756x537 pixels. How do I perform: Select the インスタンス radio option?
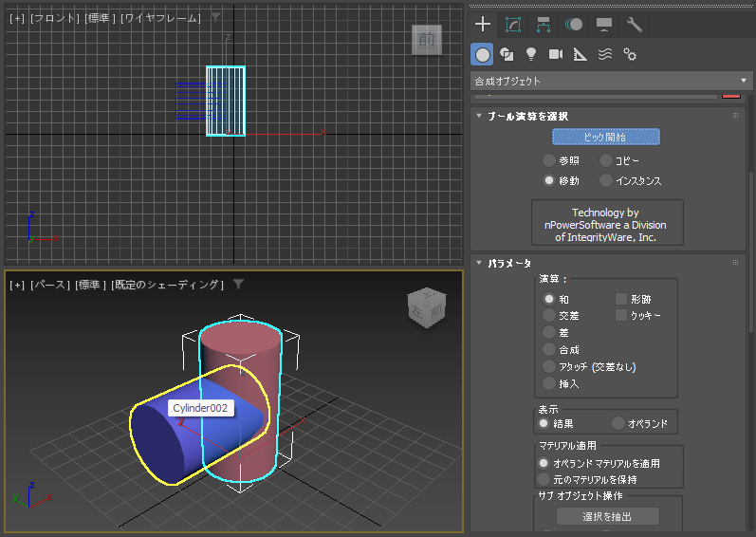pos(605,180)
